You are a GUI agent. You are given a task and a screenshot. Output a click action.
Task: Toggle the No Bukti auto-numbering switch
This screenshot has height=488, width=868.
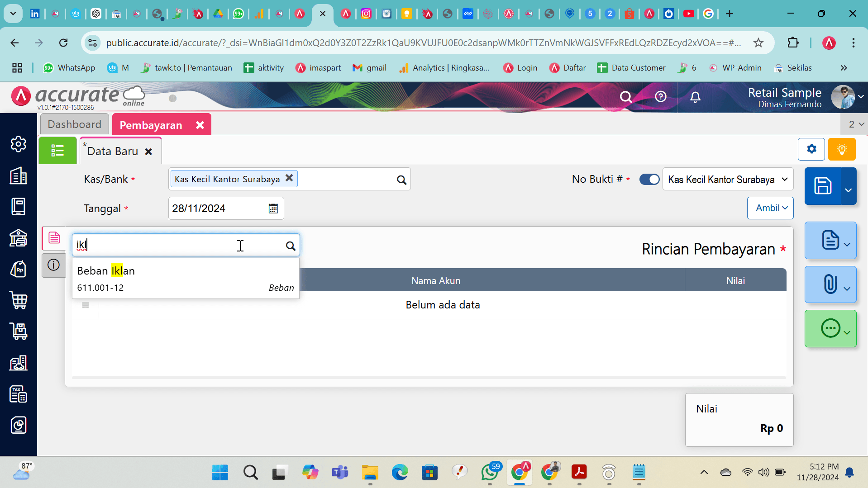649,180
